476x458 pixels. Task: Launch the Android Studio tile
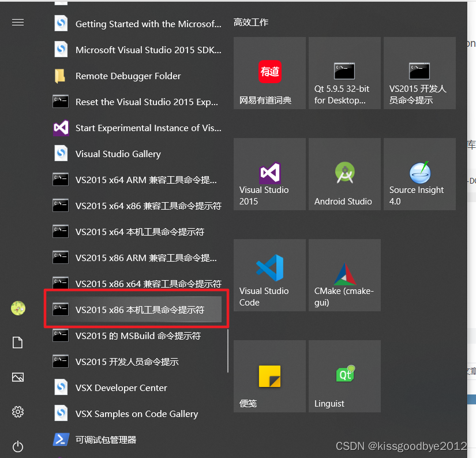click(x=344, y=174)
